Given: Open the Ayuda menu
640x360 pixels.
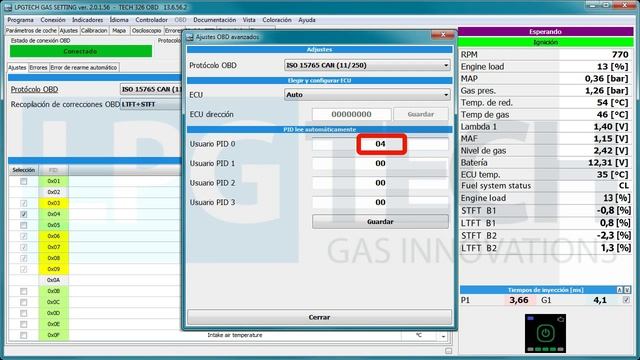Looking at the screenshot, I should tap(307, 20).
